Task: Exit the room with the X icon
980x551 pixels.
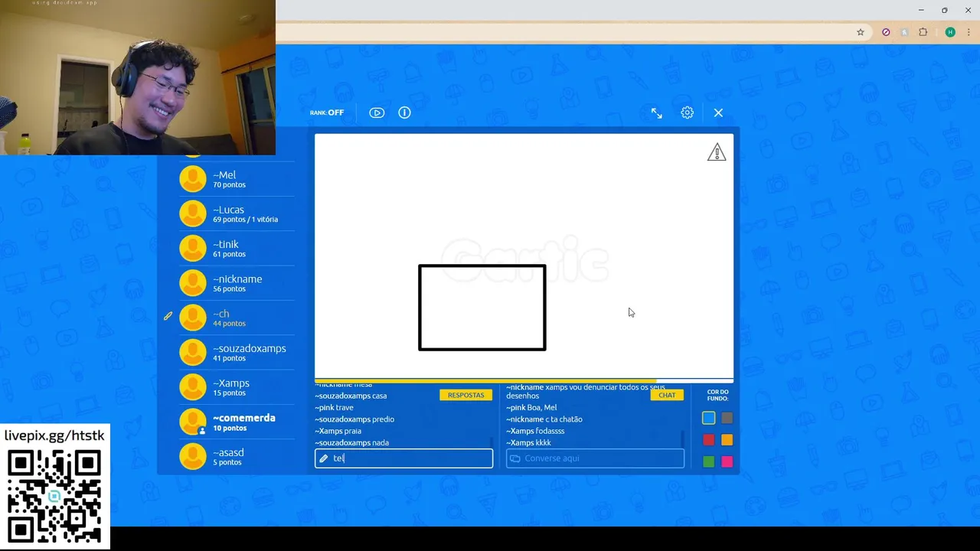Action: click(x=718, y=112)
